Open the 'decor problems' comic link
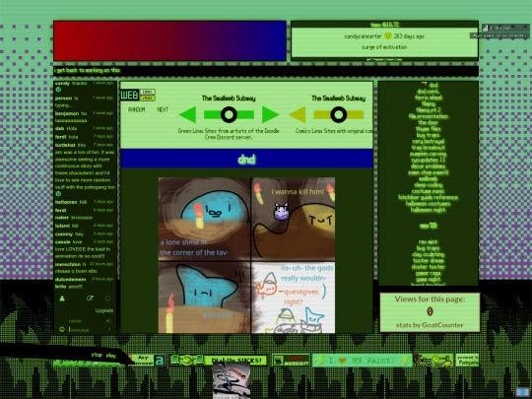This screenshot has width=532, height=399. (x=429, y=166)
